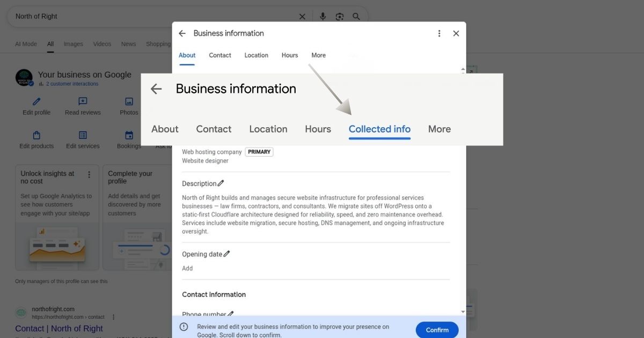644x338 pixels.
Task: Click Add under Opening date
Action: click(x=187, y=268)
